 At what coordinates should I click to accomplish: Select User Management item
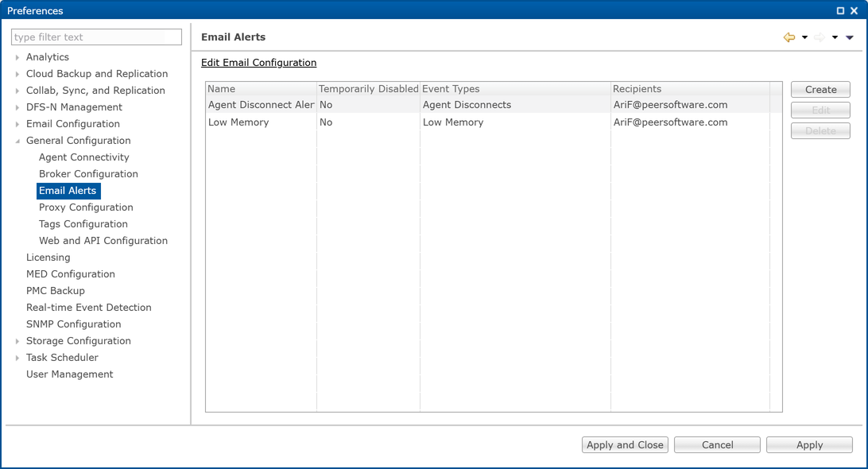(70, 374)
